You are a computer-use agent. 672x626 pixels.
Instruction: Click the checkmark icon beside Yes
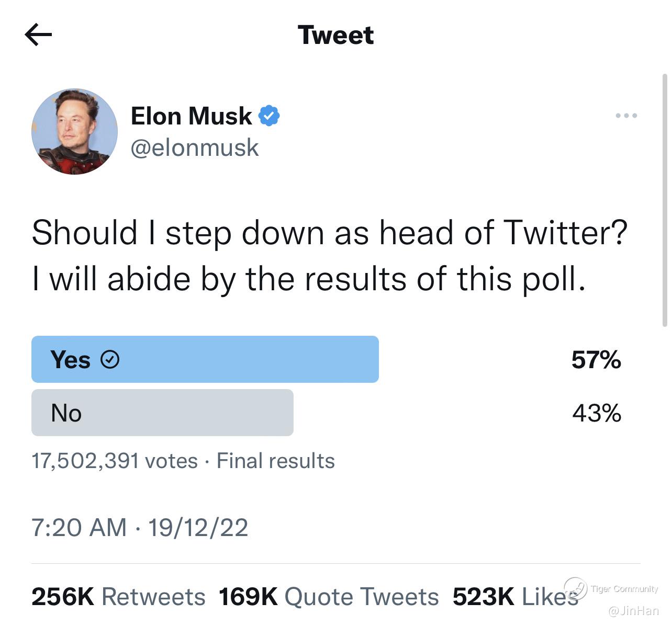tap(110, 360)
